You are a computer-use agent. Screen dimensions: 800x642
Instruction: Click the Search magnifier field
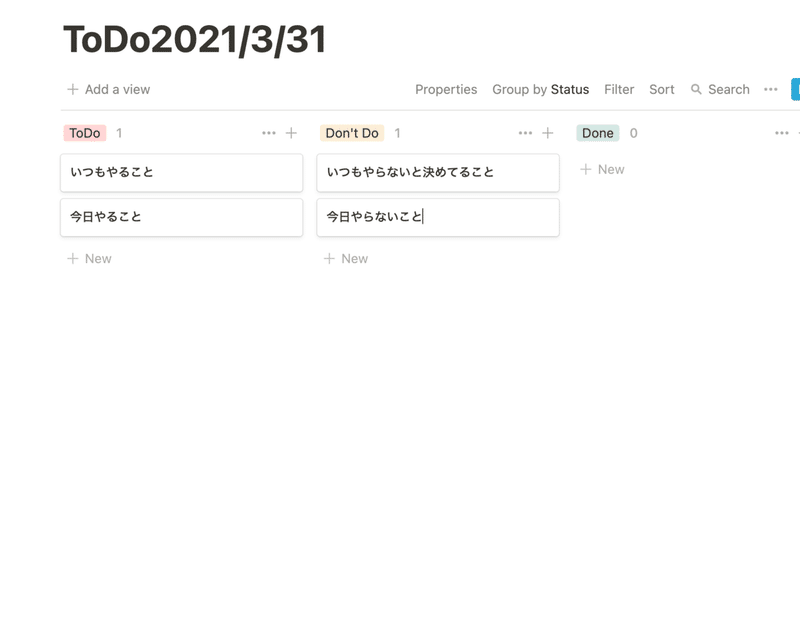coord(720,89)
